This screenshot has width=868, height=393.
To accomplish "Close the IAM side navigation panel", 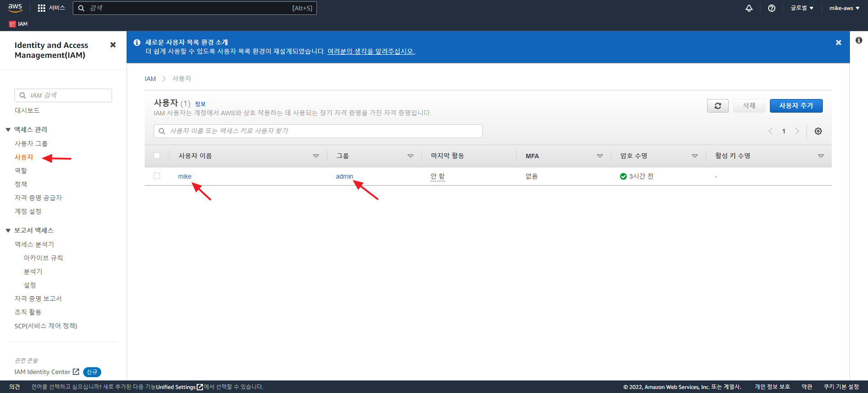I will (113, 45).
